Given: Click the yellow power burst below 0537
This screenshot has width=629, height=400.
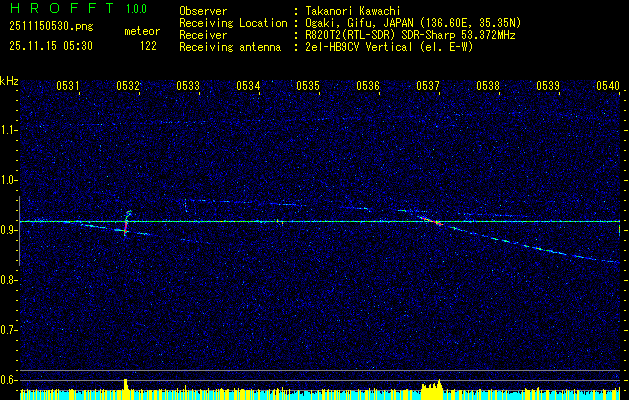Looking at the screenshot, I should pyautogui.click(x=432, y=390).
